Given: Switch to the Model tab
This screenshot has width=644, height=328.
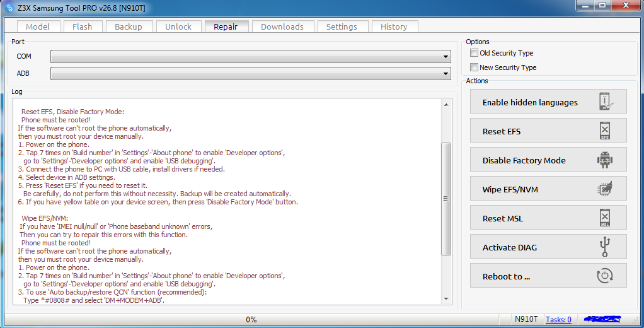Looking at the screenshot, I should (x=38, y=26).
